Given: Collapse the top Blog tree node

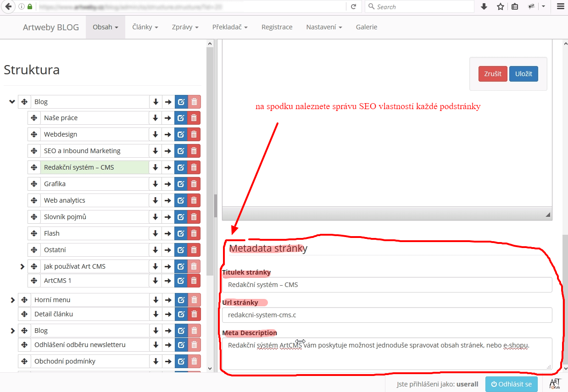Looking at the screenshot, I should tap(12, 102).
